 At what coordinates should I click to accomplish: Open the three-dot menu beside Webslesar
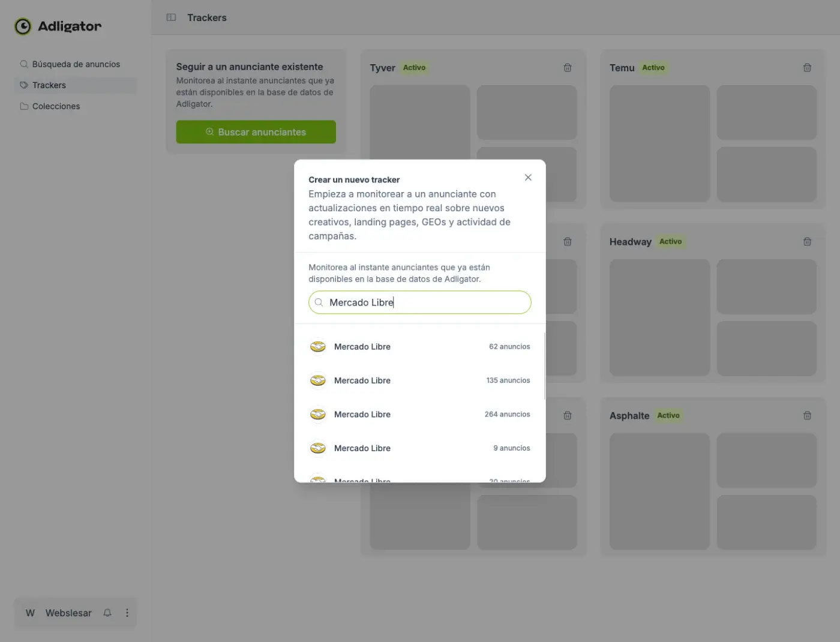(127, 613)
